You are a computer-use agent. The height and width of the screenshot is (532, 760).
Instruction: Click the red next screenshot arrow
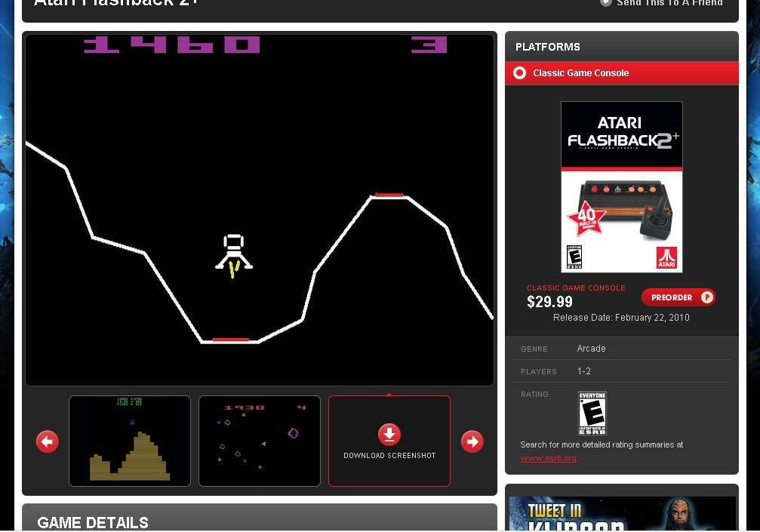click(472, 441)
